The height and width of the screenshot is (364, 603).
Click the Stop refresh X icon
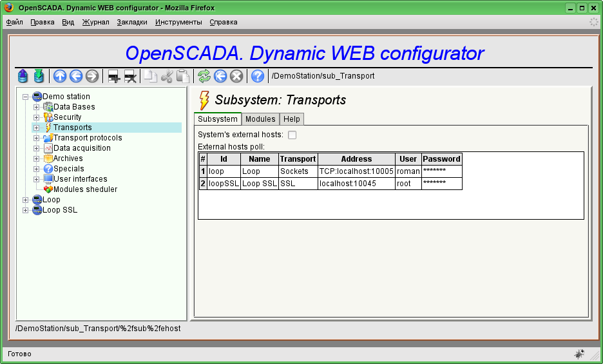click(x=236, y=76)
